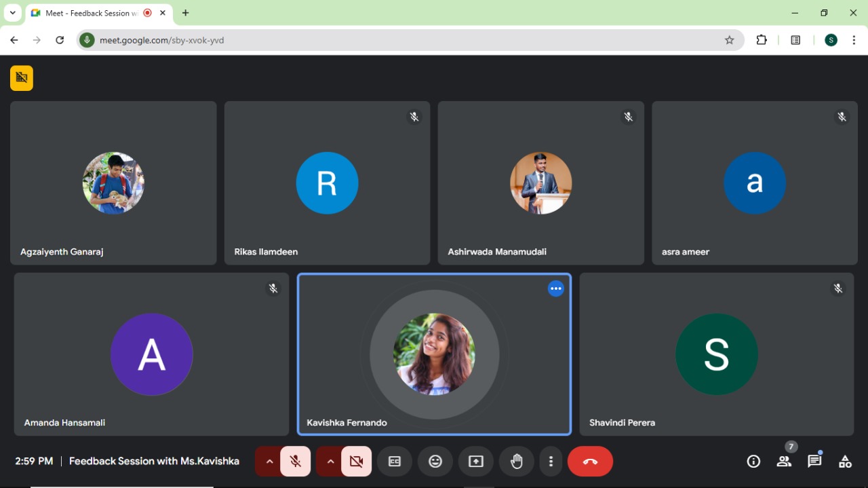
Task: Open the emoji reactions button
Action: (x=435, y=462)
